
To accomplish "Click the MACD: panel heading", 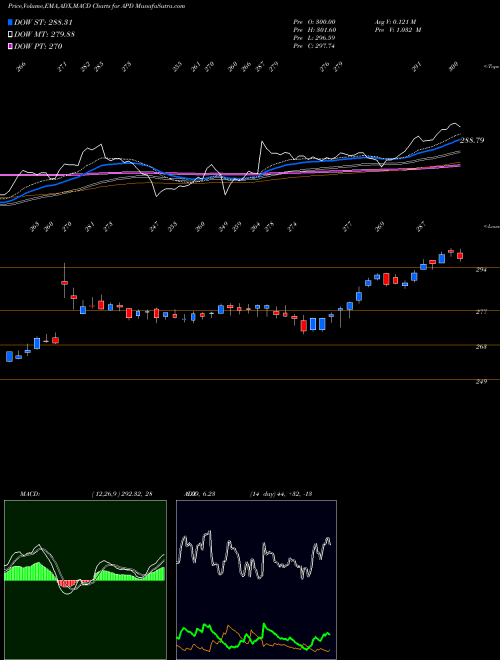I will 29,494.
